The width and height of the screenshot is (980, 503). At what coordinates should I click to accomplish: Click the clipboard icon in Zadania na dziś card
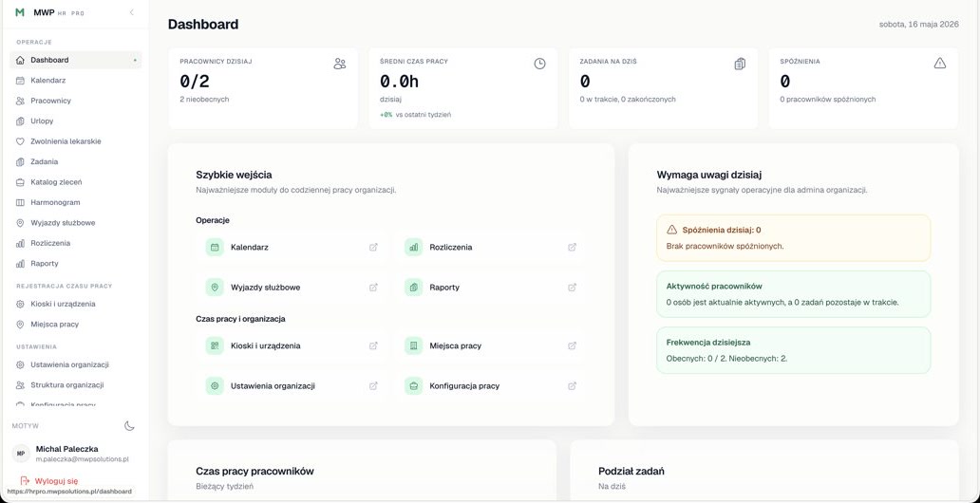[740, 64]
